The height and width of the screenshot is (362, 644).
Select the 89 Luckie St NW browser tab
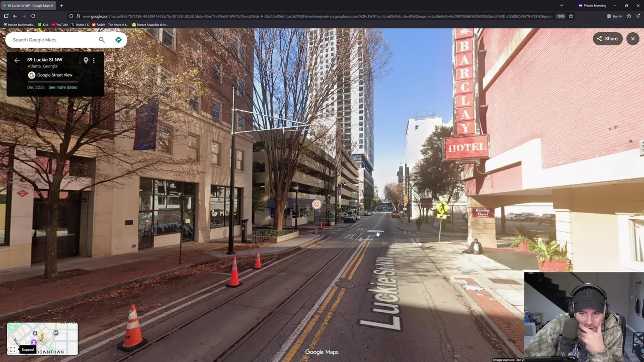point(29,6)
